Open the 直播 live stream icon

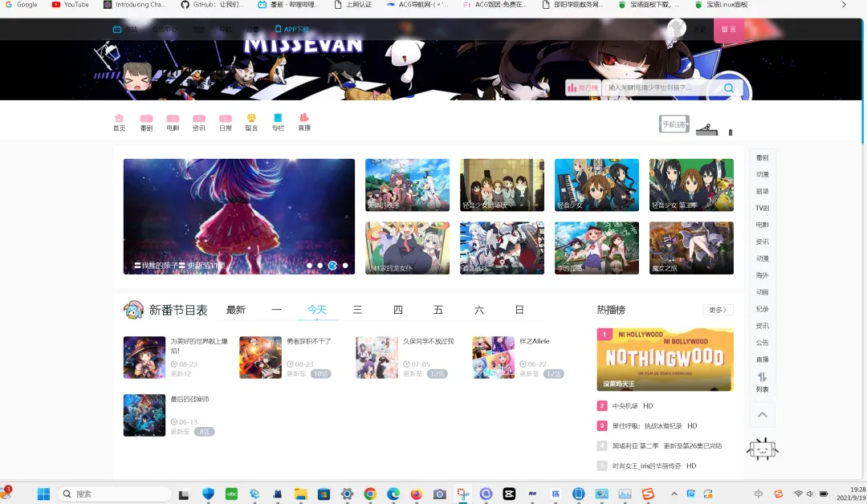(x=304, y=122)
